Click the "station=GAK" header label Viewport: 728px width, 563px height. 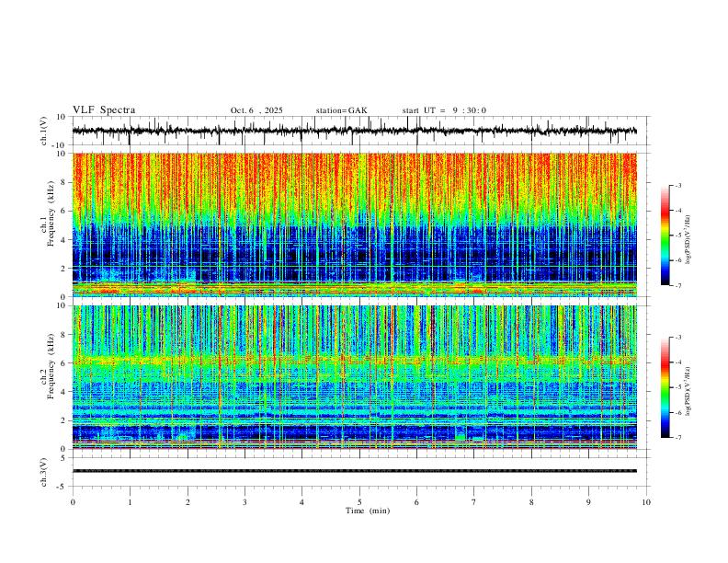click(341, 110)
